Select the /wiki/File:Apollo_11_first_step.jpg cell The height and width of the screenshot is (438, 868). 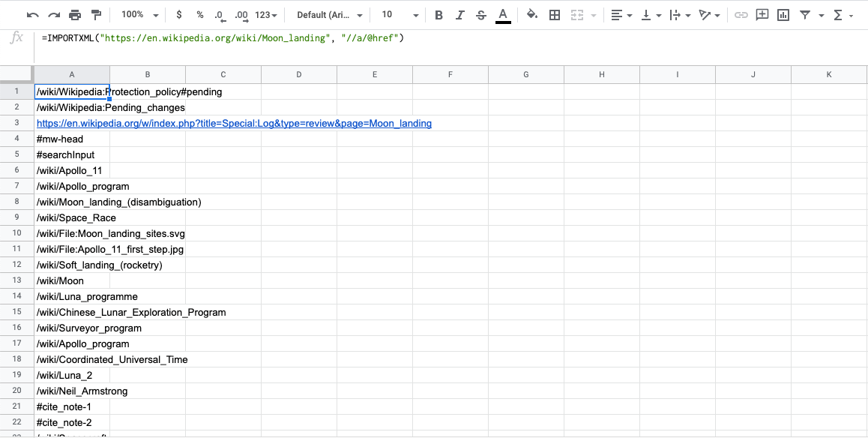[x=72, y=249]
